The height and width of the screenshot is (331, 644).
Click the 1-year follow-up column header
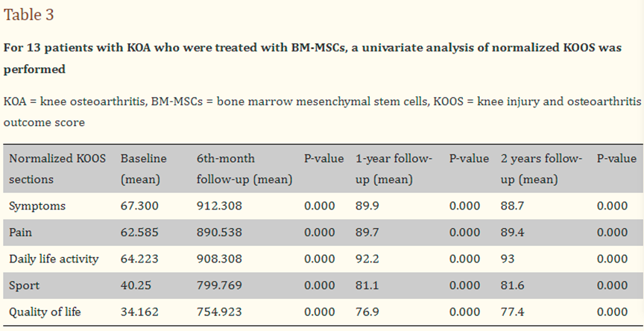[x=394, y=169]
